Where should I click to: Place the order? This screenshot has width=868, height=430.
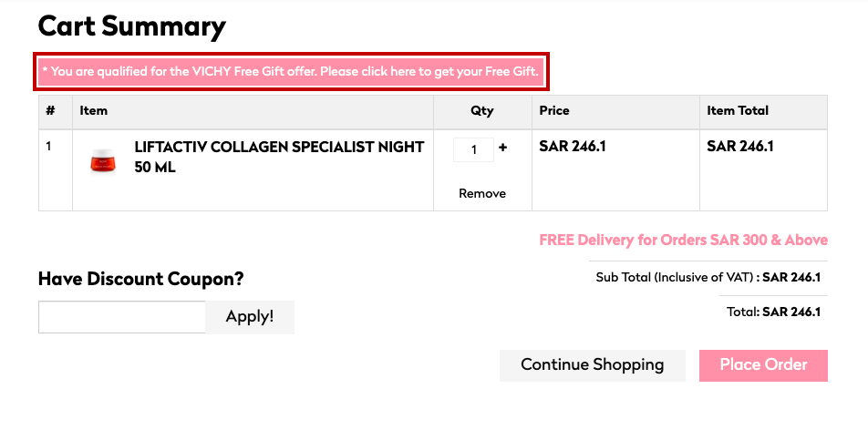(763, 365)
